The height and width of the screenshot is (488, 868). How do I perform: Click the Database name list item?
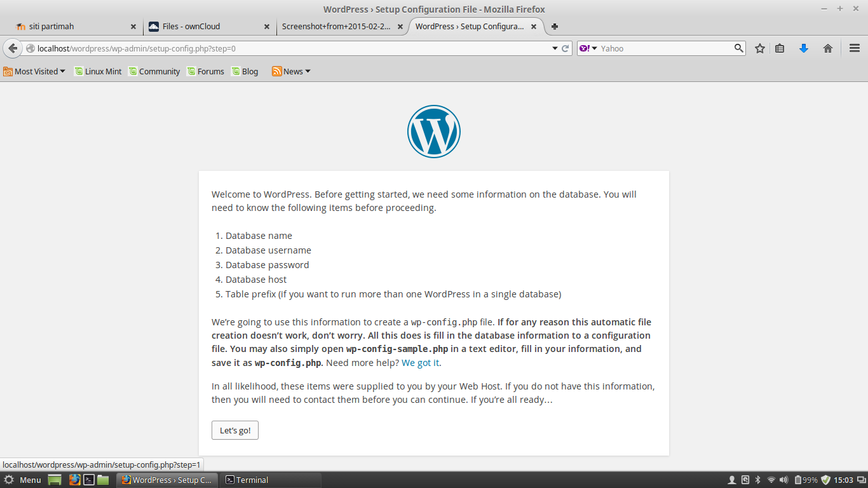coord(259,236)
